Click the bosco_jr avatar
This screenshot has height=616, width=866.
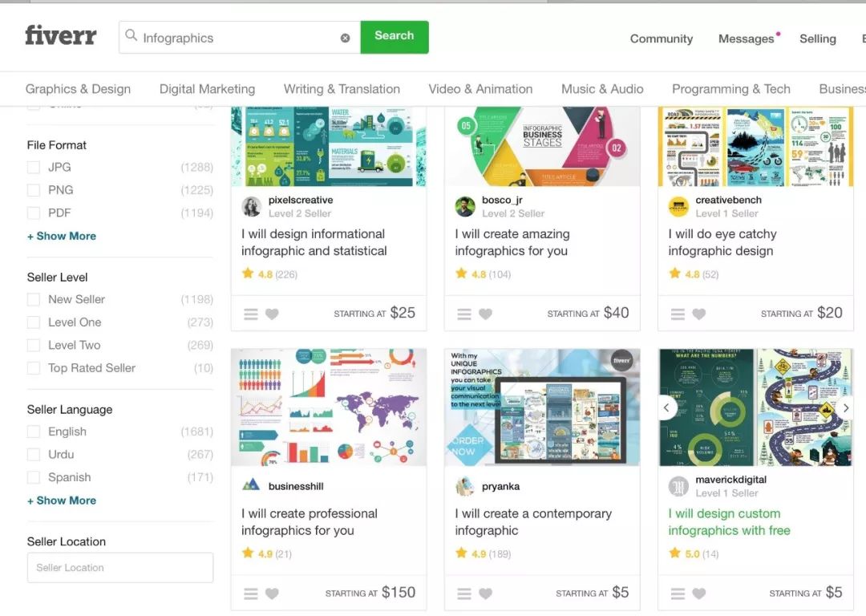pyautogui.click(x=465, y=207)
